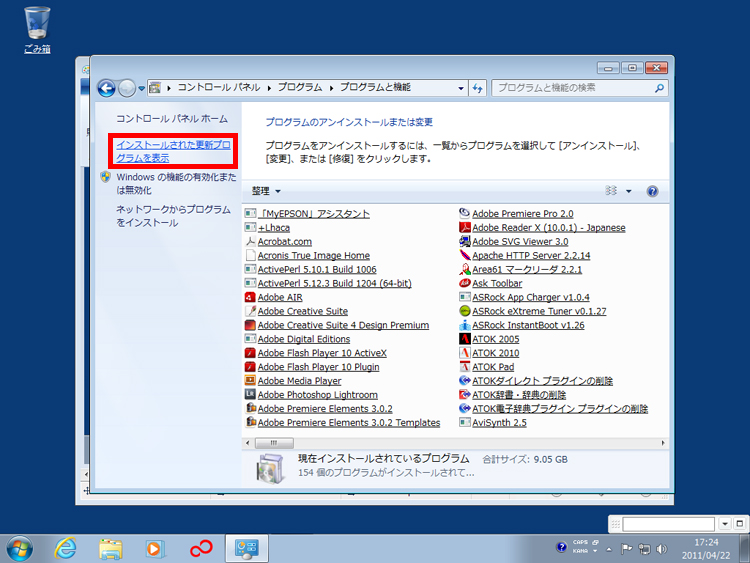The width and height of the screenshot is (750, 563).
Task: Select the Adobe Premiere Pro 2.0 icon
Action: (x=464, y=213)
